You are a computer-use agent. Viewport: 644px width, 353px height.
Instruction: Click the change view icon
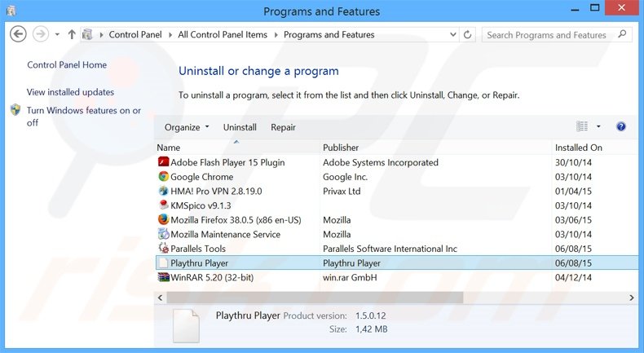582,127
